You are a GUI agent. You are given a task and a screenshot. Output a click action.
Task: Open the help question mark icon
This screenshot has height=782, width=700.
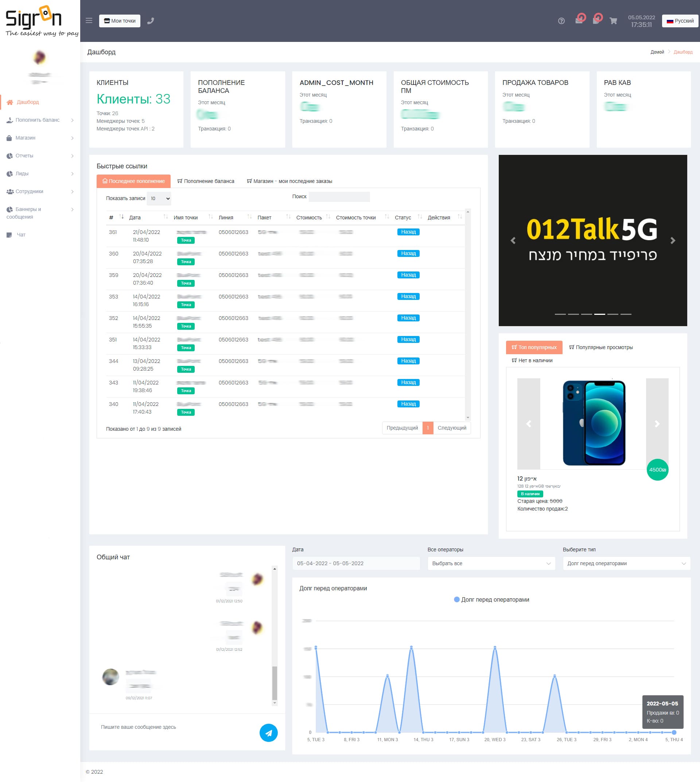(x=561, y=21)
